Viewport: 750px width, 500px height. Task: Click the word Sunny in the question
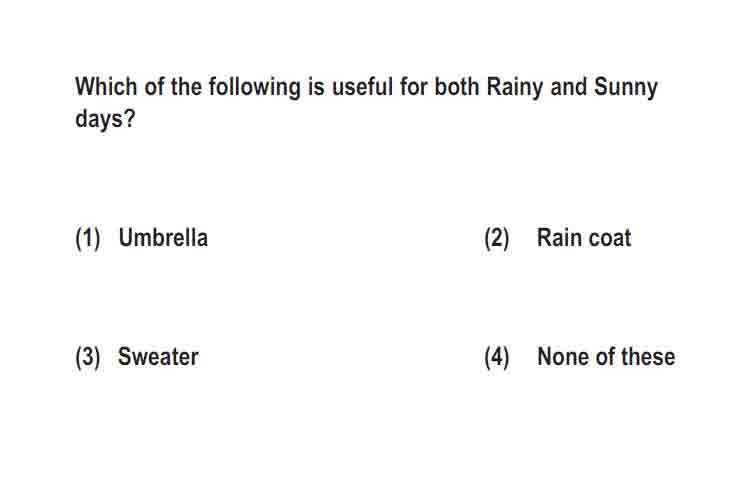point(626,88)
